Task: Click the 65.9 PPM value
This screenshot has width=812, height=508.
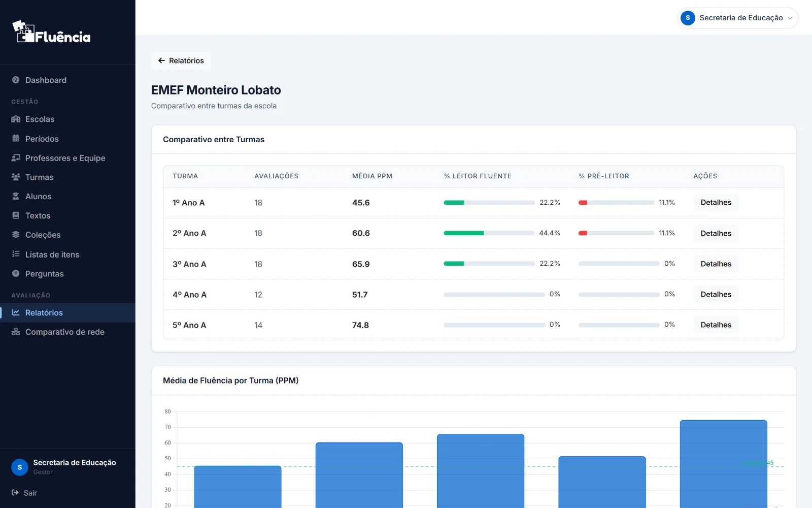Action: coord(361,264)
